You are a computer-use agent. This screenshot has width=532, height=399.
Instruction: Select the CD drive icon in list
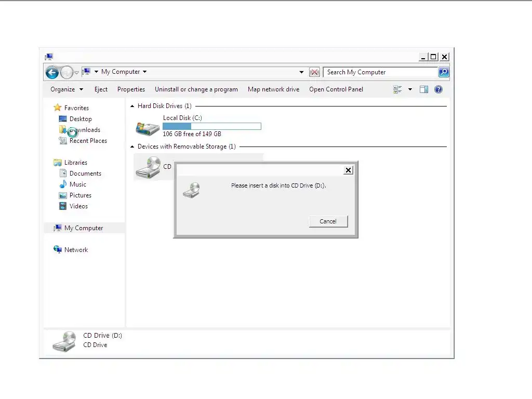(148, 167)
